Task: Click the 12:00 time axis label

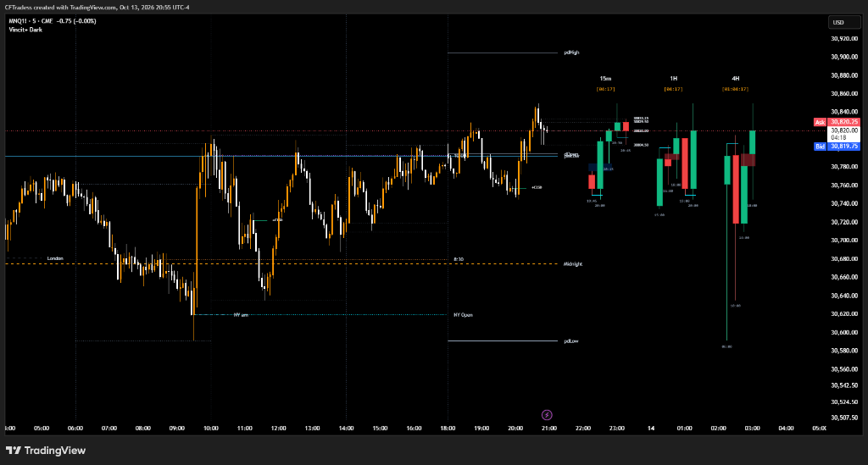Action: point(278,429)
